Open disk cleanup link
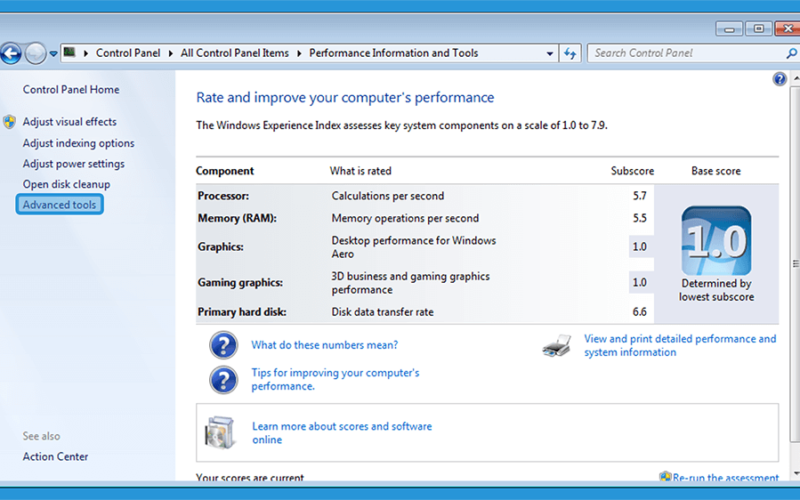This screenshot has height=500, width=800. click(66, 184)
